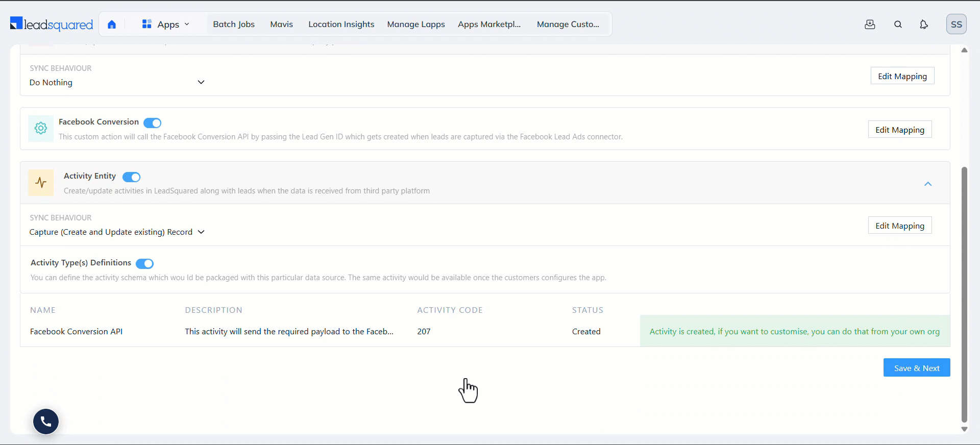Image resolution: width=980 pixels, height=445 pixels.
Task: Click the DESCRIPTION column header
Action: [x=213, y=310]
